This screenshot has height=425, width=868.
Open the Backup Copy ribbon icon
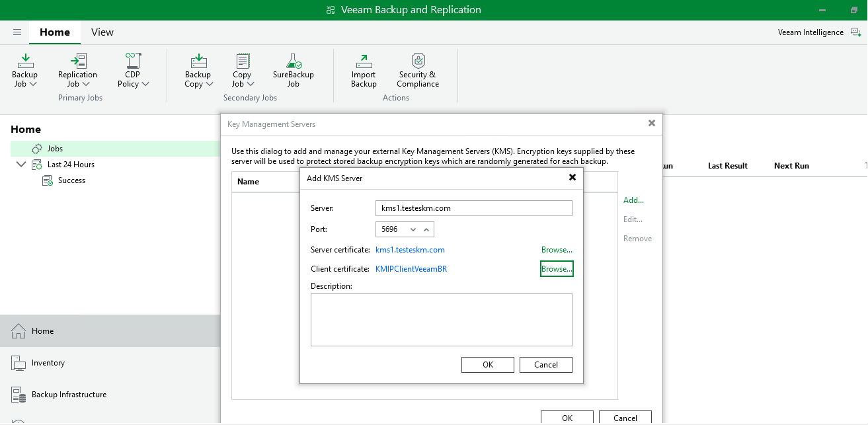(x=198, y=61)
